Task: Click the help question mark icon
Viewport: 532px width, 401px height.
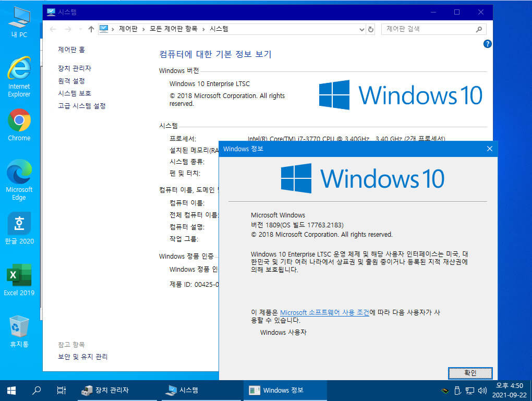Action: 487,44
